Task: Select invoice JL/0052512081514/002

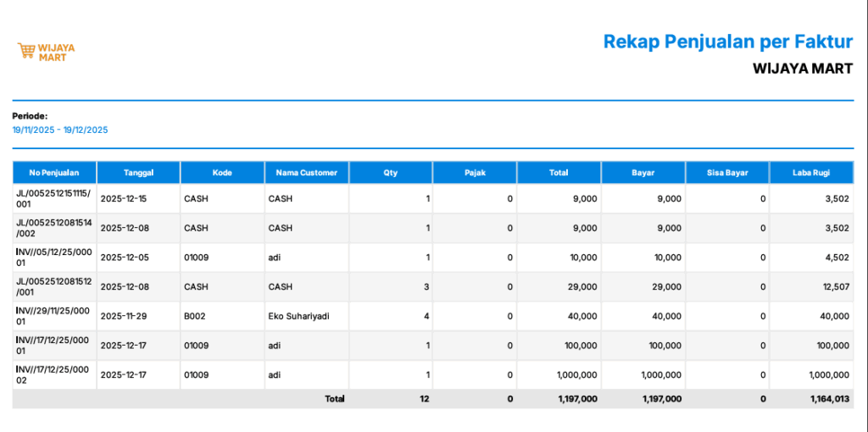Action: pyautogui.click(x=53, y=228)
